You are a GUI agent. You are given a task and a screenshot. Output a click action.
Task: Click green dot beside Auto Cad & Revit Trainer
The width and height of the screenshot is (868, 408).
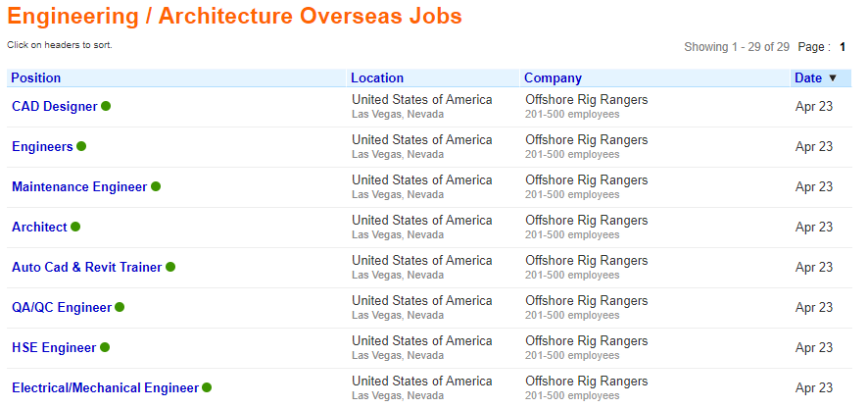click(x=170, y=267)
